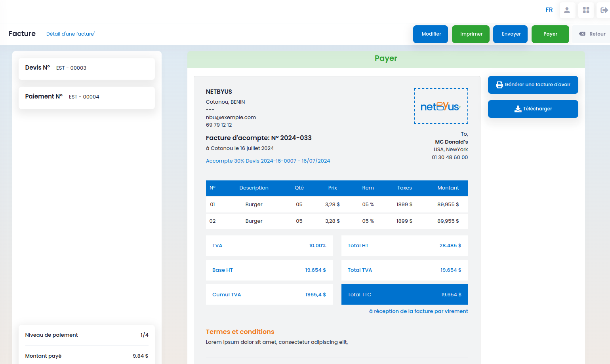The image size is (610, 364).
Task: Click the back arrow icon beside Retour
Action: tap(582, 34)
